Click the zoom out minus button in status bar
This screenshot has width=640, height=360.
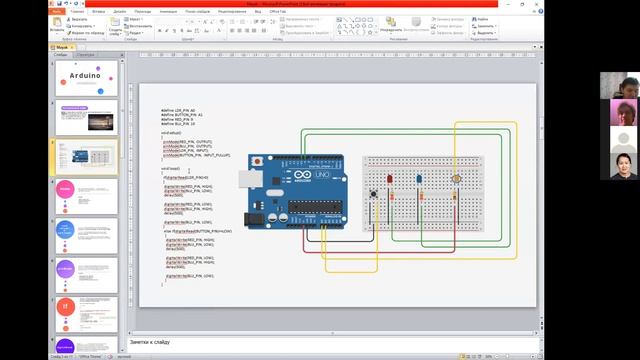pos(496,356)
